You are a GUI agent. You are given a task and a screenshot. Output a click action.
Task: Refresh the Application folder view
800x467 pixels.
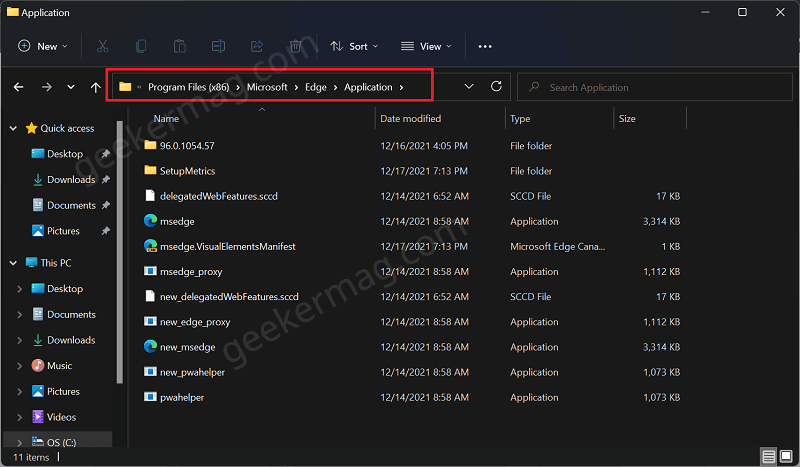tap(496, 86)
